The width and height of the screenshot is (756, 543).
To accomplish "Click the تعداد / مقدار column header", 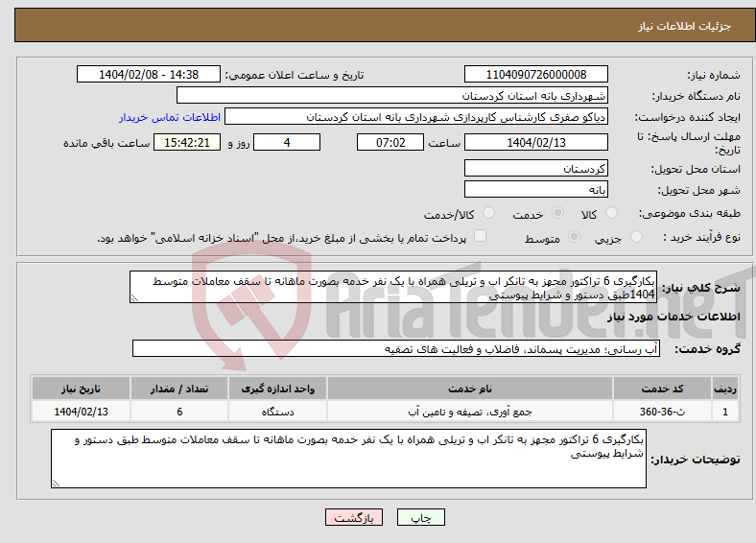I will click(179, 389).
